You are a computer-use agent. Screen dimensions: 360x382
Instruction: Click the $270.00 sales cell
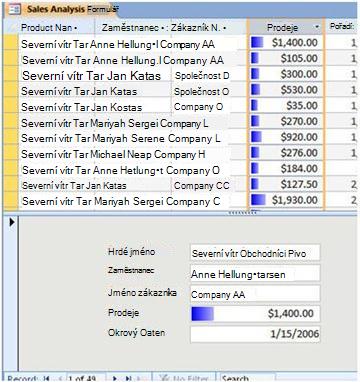coord(286,121)
